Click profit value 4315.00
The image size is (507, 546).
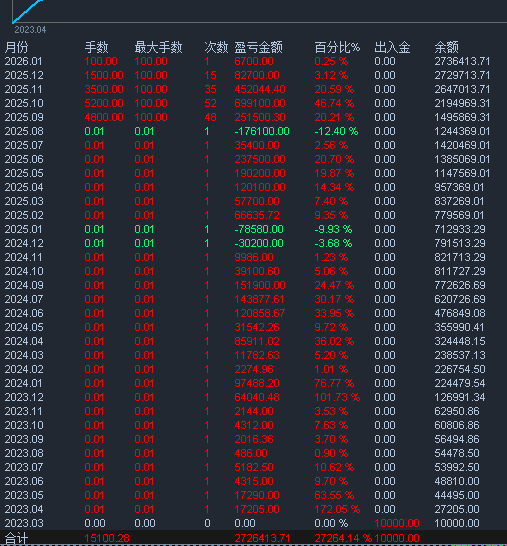(254, 481)
